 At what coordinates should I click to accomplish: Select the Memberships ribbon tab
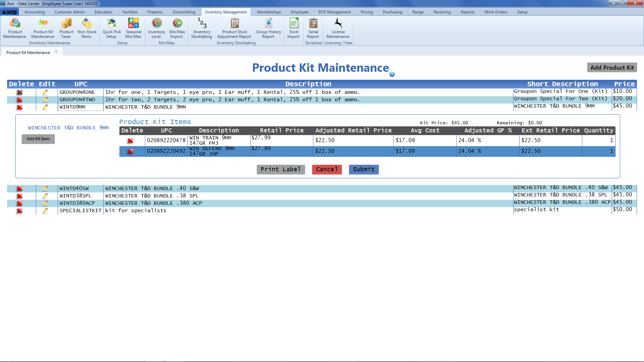[269, 12]
